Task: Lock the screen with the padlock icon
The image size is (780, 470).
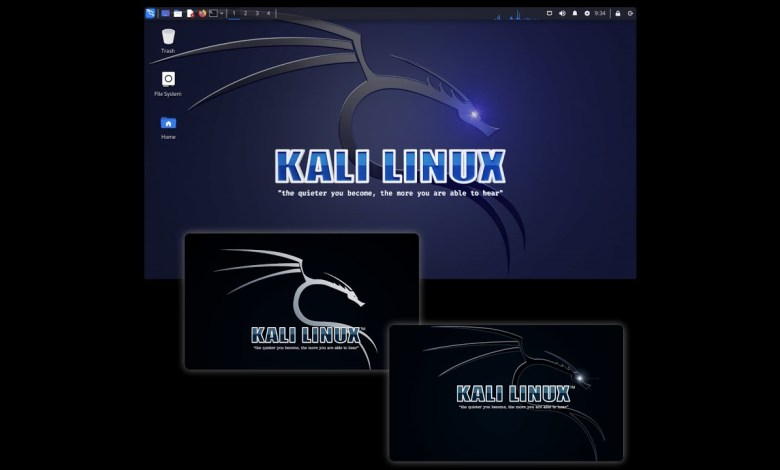Action: [x=618, y=13]
